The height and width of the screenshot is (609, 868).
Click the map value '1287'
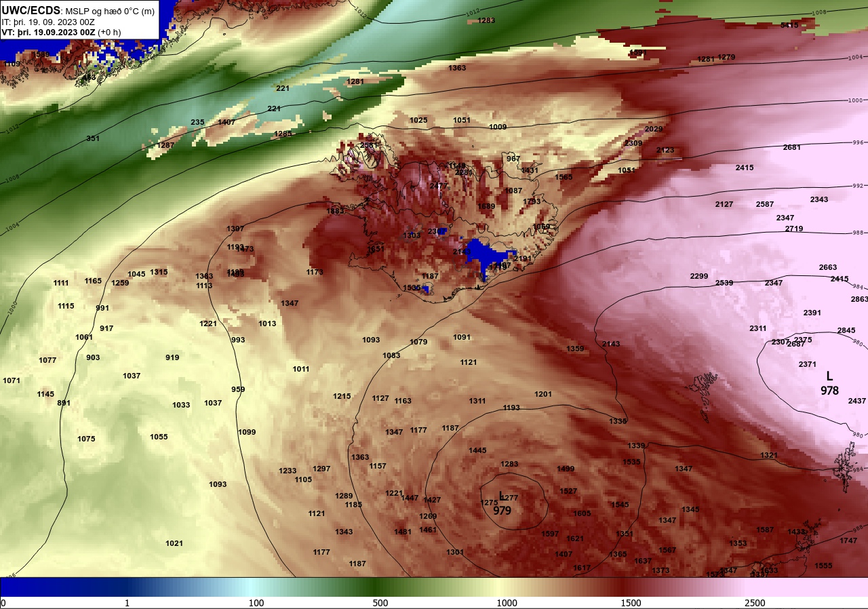(x=166, y=145)
